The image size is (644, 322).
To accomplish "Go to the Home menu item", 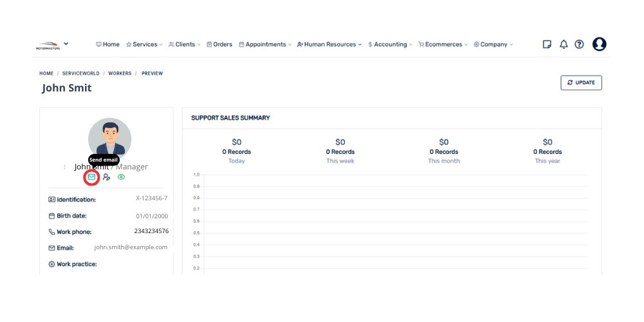I will tap(108, 44).
